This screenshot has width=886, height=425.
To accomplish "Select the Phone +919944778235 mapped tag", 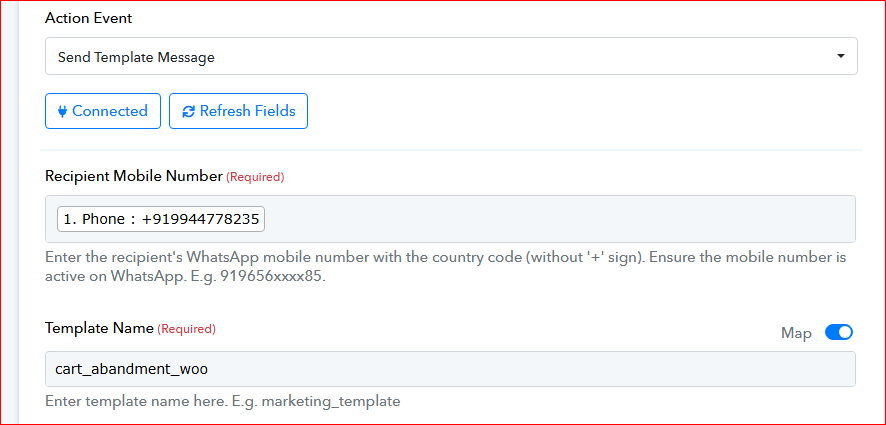I will point(161,219).
